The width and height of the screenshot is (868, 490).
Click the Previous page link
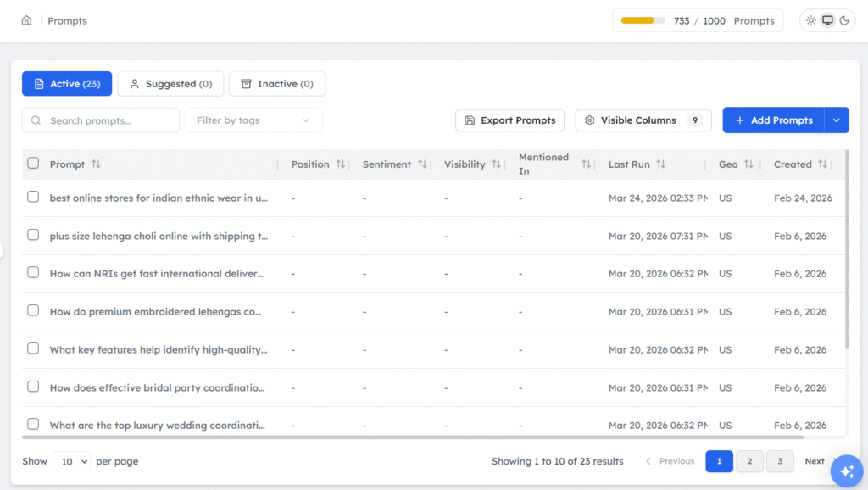tap(670, 461)
